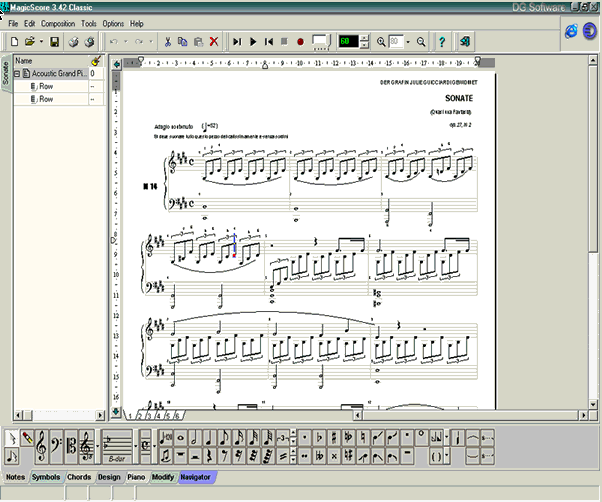Cut selection with the scissors icon
This screenshot has height=502, width=602.
click(x=167, y=41)
